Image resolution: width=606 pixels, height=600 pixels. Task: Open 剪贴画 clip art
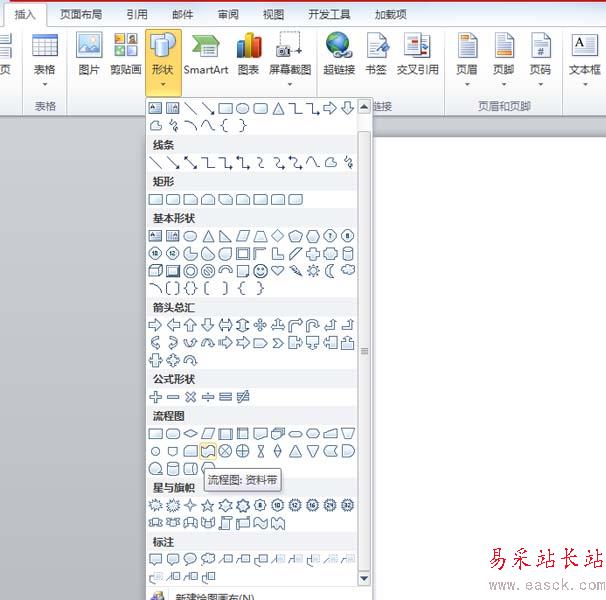126,54
